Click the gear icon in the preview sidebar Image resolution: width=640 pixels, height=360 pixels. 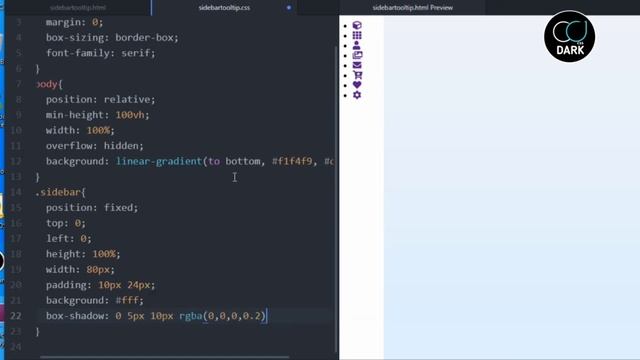point(357,95)
